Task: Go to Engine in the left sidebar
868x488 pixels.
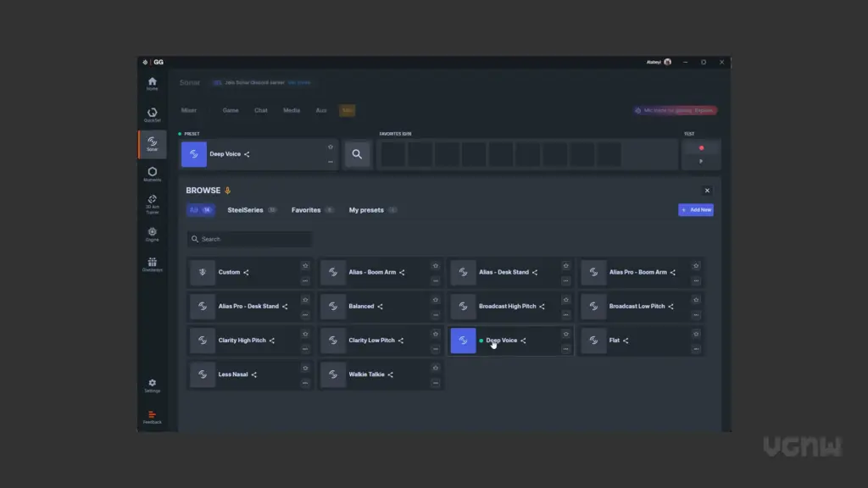Action: [152, 234]
